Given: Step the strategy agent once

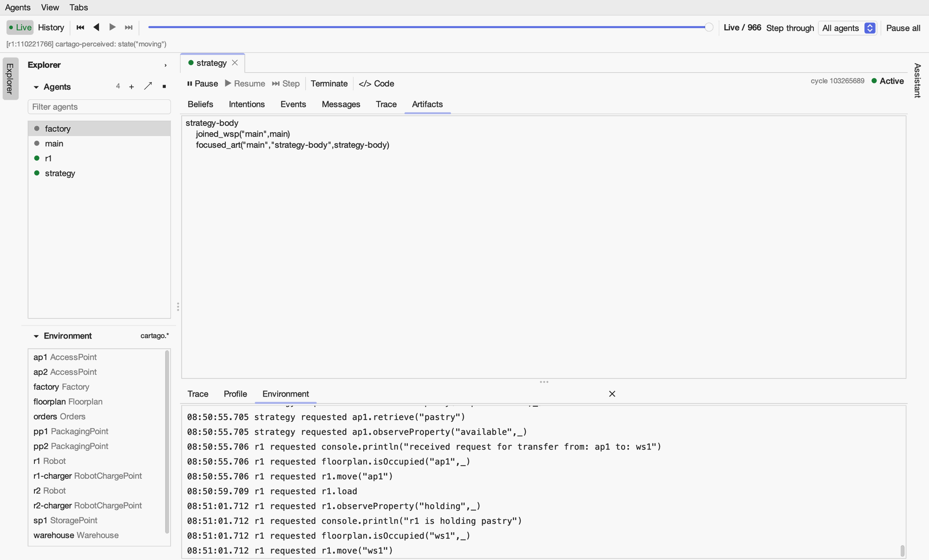Looking at the screenshot, I should pyautogui.click(x=286, y=84).
